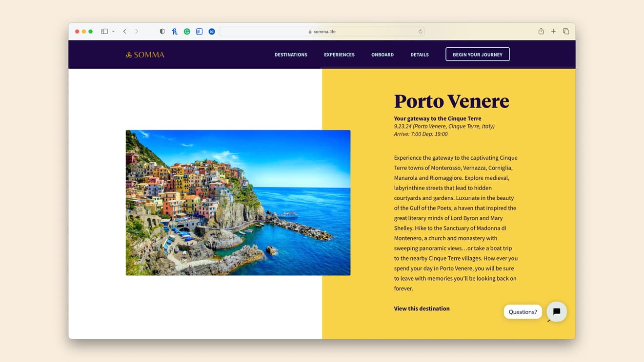Click the Begin Your Journey button

coord(478,54)
